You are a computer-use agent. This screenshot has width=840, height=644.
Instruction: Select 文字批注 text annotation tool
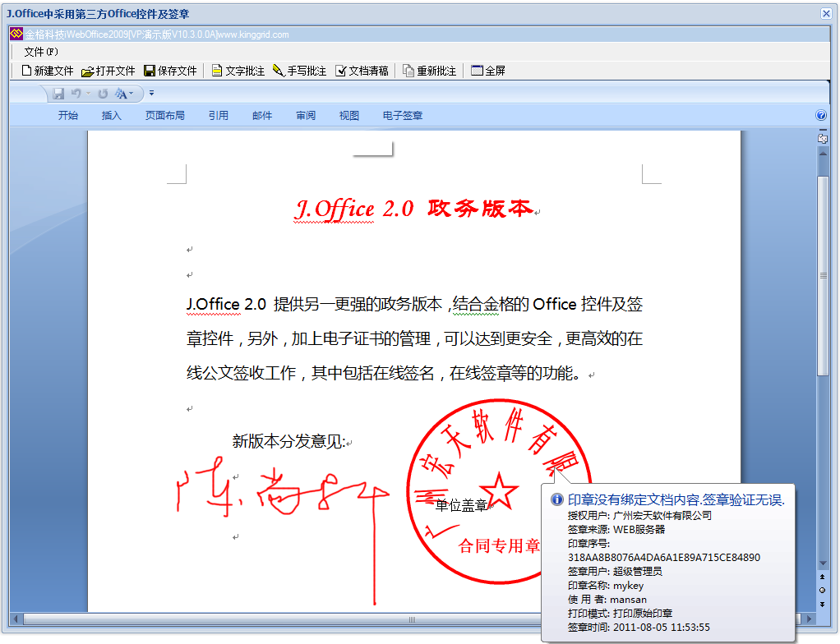tap(238, 71)
